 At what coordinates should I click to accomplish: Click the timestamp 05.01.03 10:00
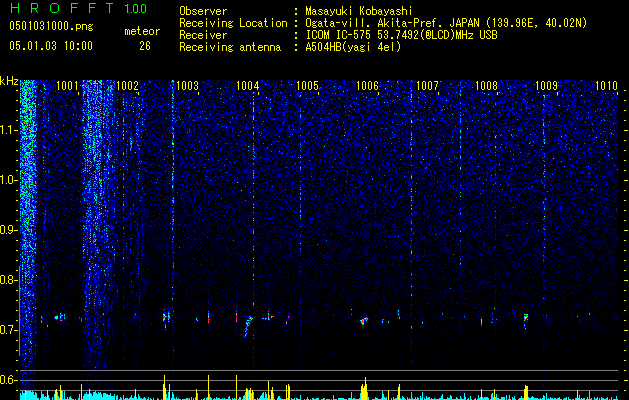(51, 46)
